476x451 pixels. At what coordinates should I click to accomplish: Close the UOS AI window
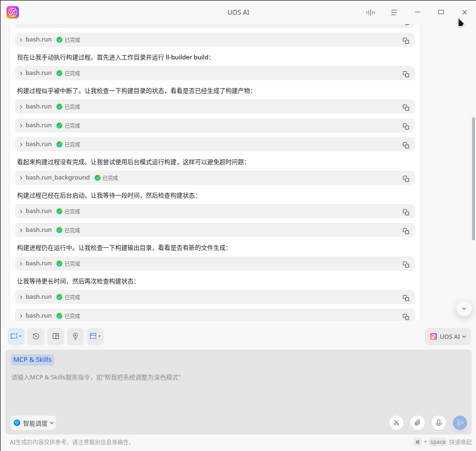[x=465, y=12]
